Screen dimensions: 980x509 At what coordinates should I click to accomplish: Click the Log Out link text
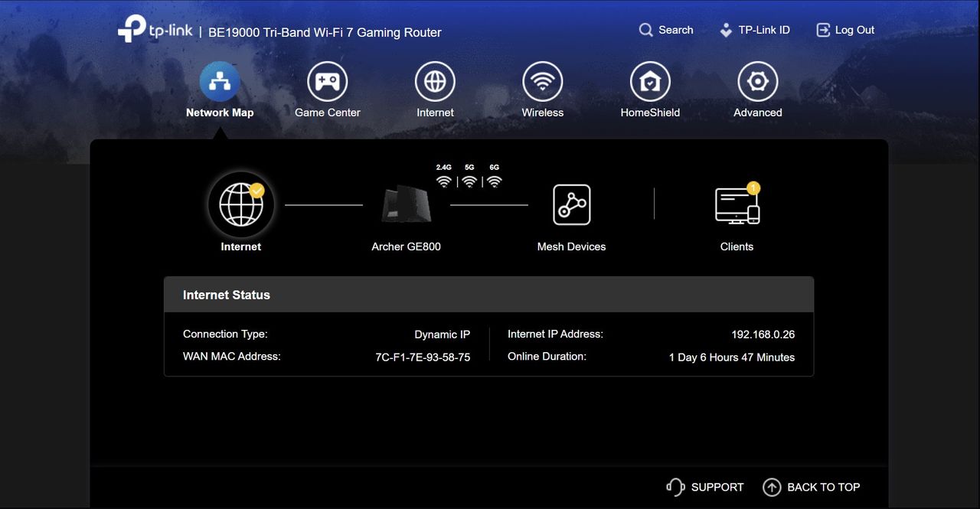tap(855, 30)
